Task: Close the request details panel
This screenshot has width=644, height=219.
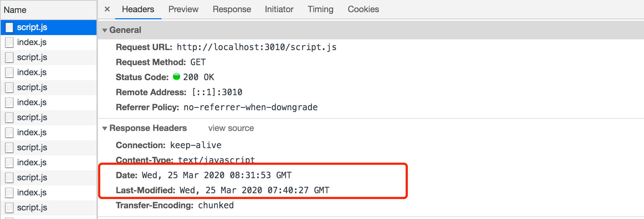Action: 107,9
